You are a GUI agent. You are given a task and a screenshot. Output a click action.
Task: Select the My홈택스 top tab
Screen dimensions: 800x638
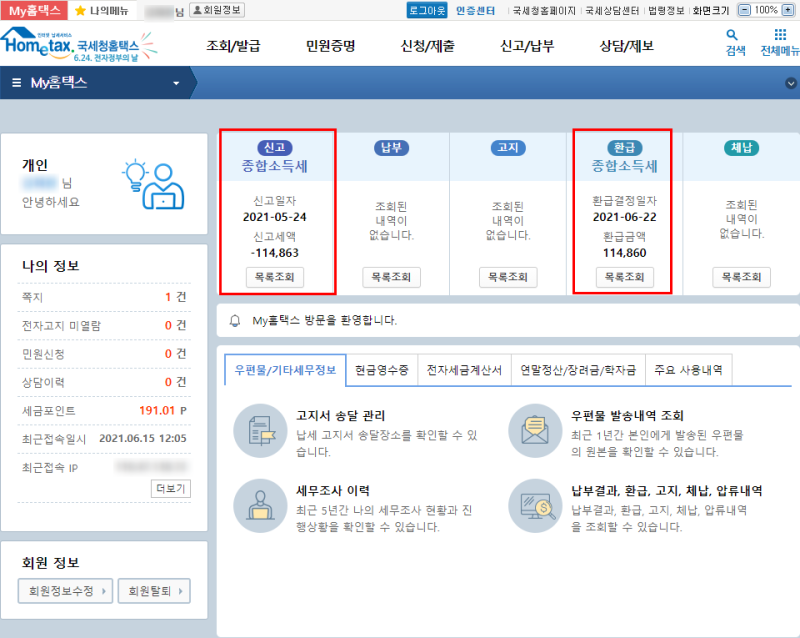tap(34, 10)
